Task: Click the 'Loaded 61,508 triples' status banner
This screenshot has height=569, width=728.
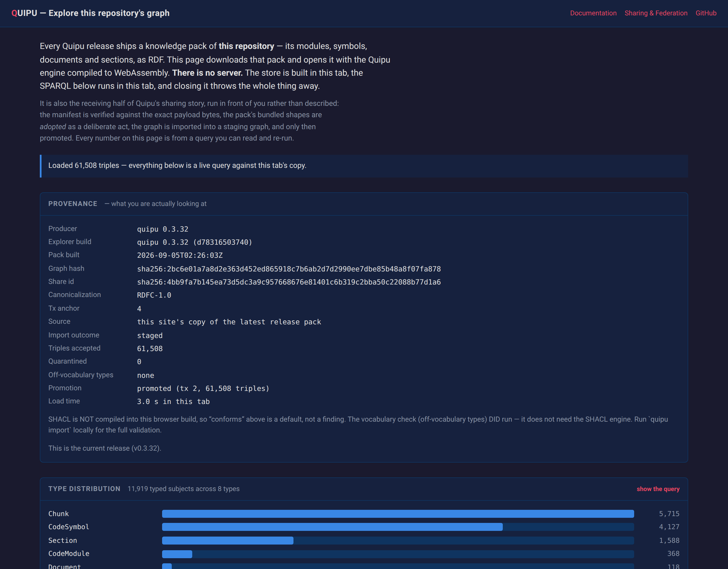Action: click(x=364, y=166)
